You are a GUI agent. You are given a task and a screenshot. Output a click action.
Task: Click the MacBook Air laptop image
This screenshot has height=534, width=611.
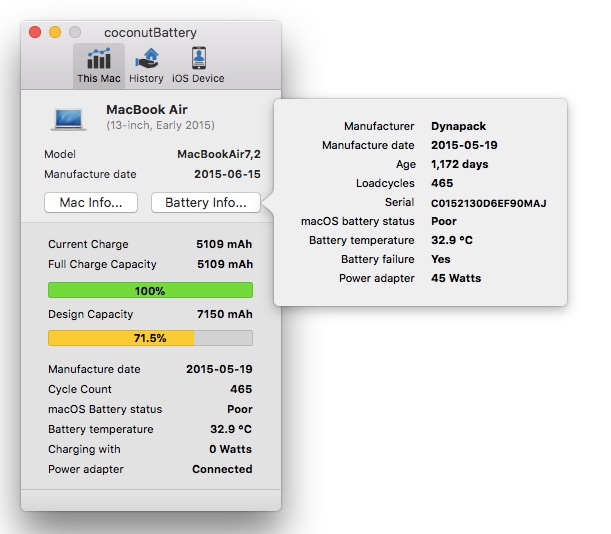pos(69,119)
